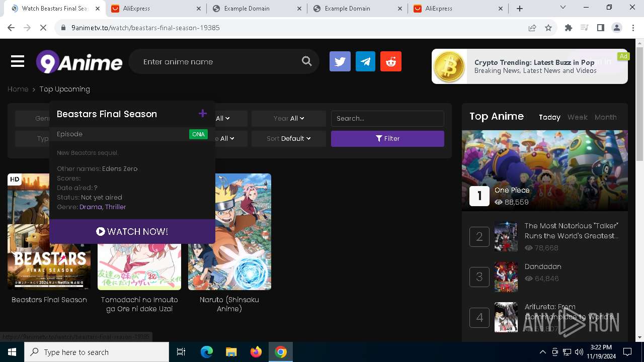
Task: Click the ONA episode badge
Action: (198, 134)
